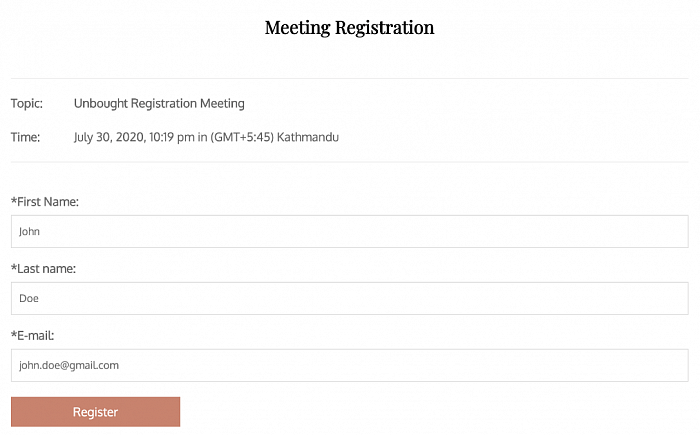This screenshot has height=435, width=700.
Task: Click the July 30, 2020 date text
Action: pyautogui.click(x=109, y=137)
